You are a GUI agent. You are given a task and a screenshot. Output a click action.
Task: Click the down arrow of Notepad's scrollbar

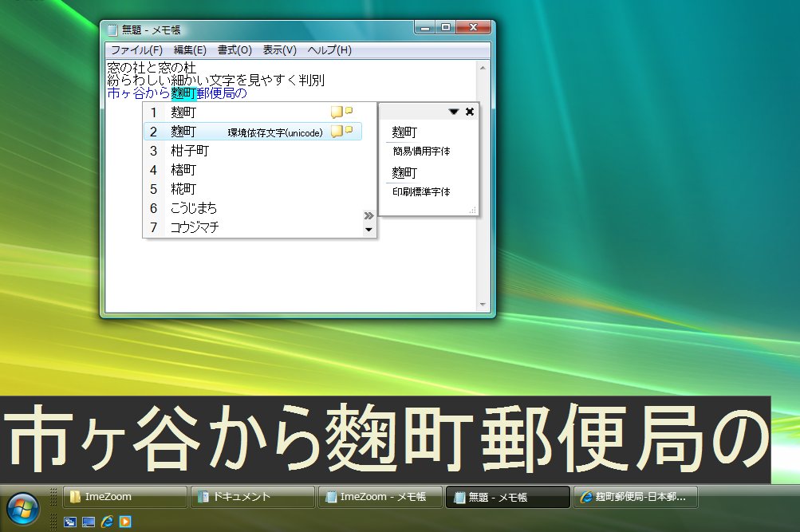point(483,303)
